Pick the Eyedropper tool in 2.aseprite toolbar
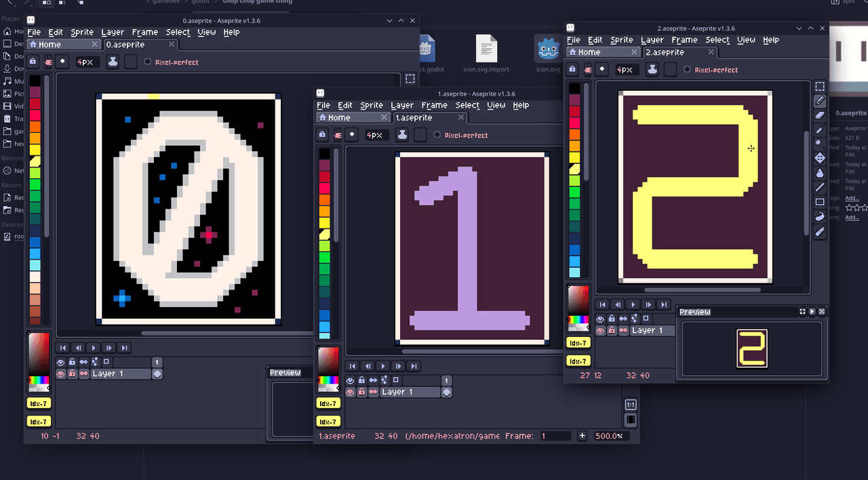The width and height of the screenshot is (868, 480). coord(820,129)
